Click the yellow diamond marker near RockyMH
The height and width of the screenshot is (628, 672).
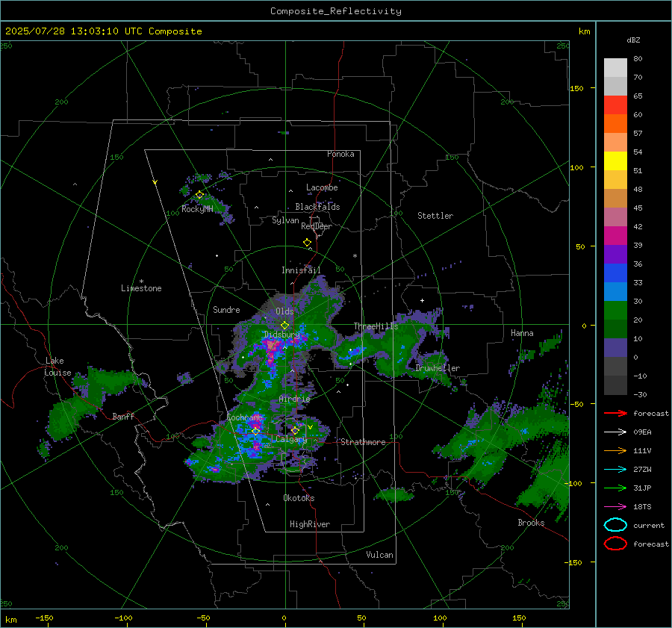click(199, 195)
